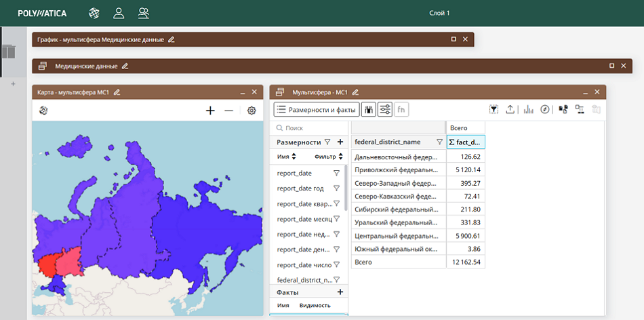Screen dimensions: 644x320
Task: Open the user profile icon in header
Action: point(119,13)
